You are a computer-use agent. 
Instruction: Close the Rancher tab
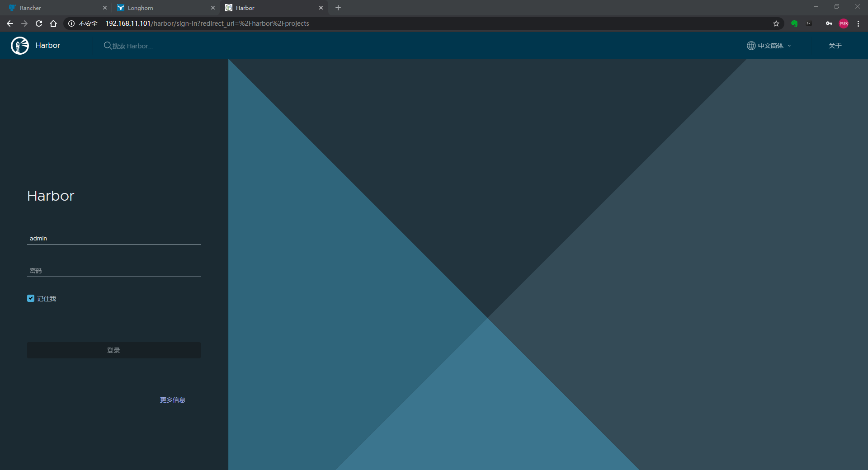pos(105,8)
